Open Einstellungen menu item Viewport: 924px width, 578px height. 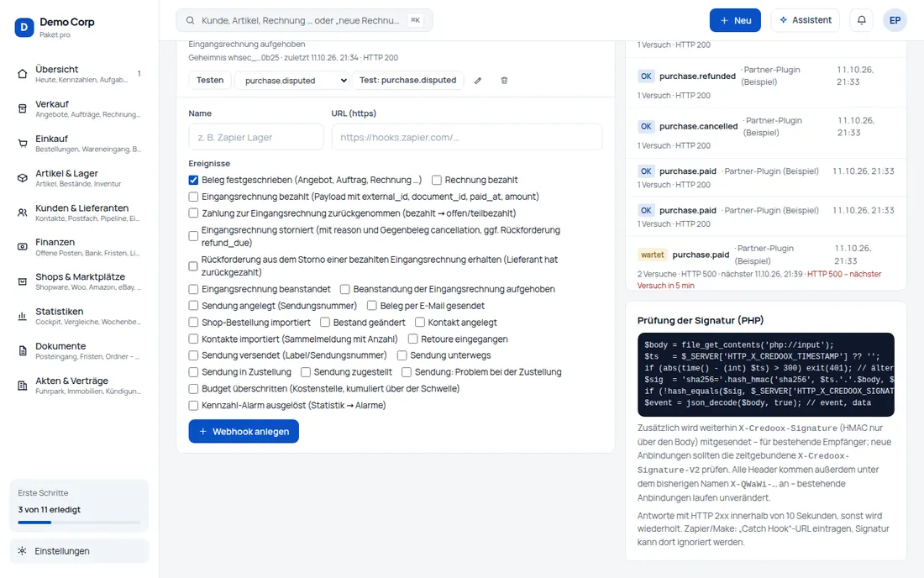(x=79, y=551)
